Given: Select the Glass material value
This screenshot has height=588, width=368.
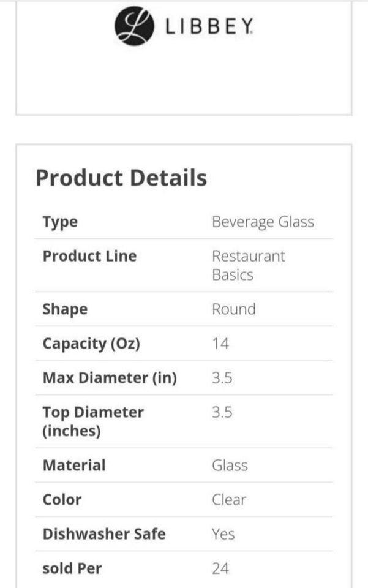Looking at the screenshot, I should click(x=230, y=465).
